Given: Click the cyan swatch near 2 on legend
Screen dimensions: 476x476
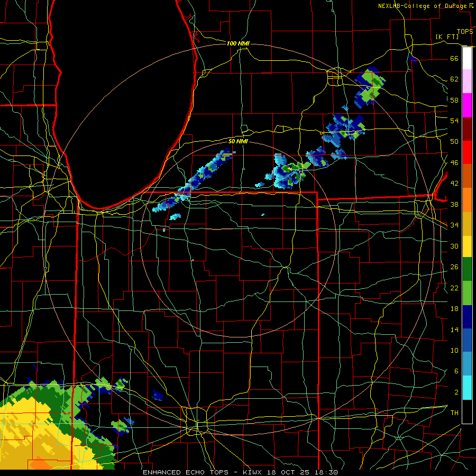Looking at the screenshot, I should point(467,388).
